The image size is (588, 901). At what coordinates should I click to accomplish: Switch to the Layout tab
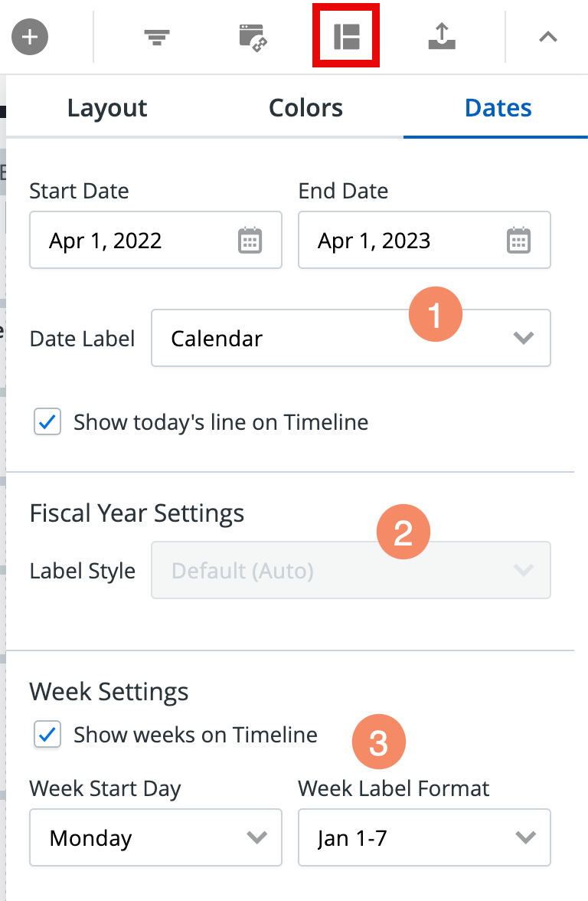(x=106, y=107)
